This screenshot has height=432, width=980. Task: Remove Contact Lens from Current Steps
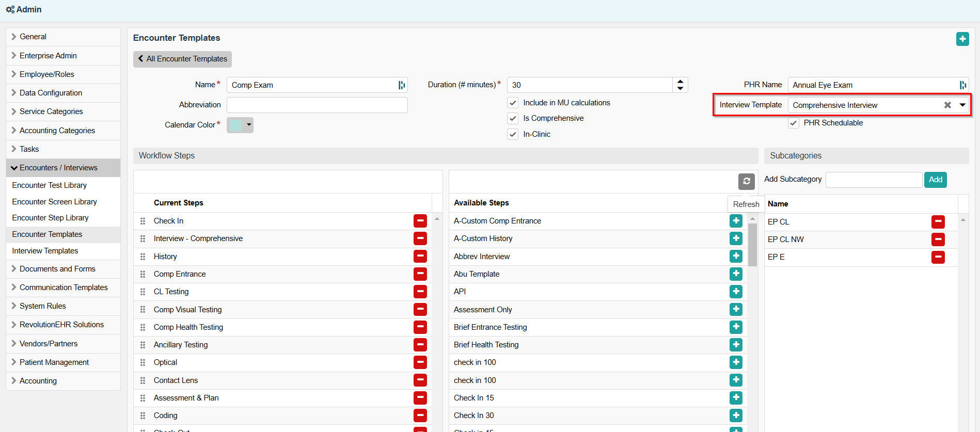tap(420, 380)
